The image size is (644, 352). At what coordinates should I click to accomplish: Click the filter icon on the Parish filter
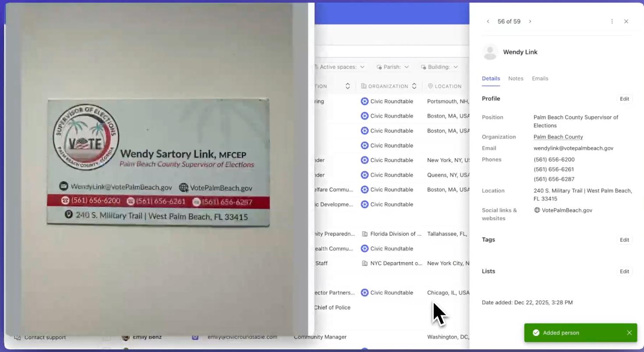(x=379, y=67)
